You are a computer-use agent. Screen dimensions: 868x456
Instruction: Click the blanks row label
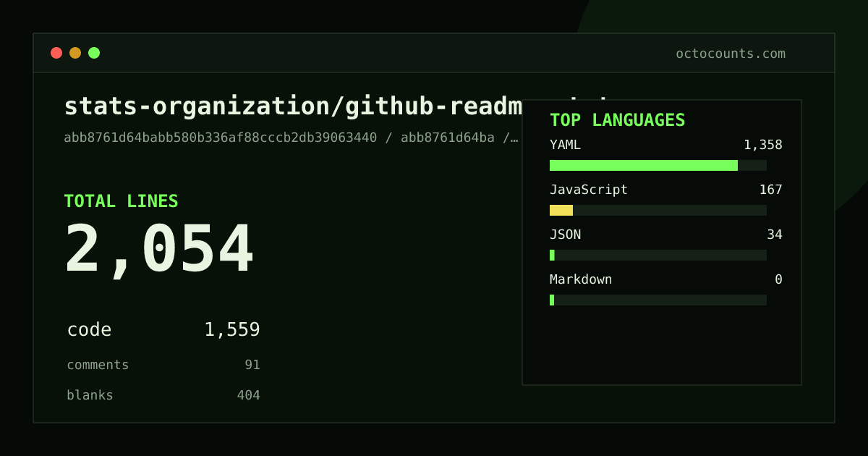click(90, 395)
